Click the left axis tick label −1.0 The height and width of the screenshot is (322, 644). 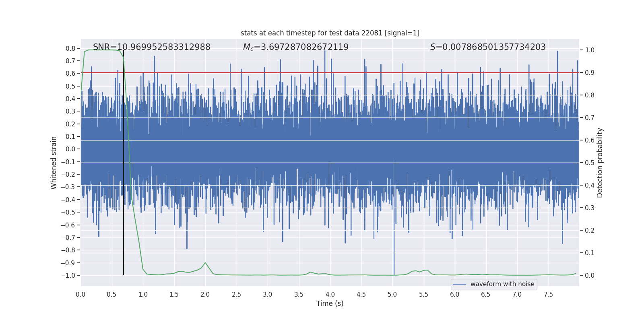(x=68, y=275)
